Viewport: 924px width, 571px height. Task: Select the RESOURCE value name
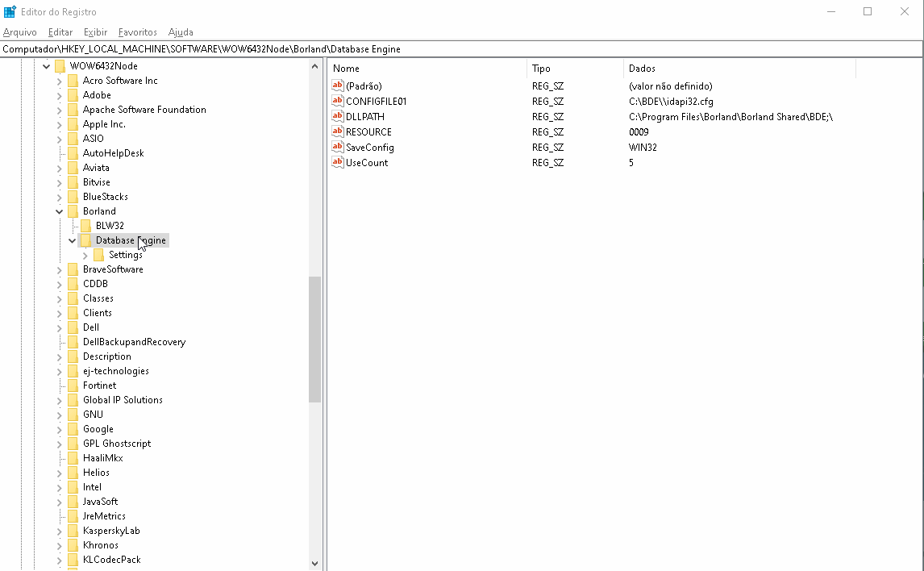tap(369, 132)
